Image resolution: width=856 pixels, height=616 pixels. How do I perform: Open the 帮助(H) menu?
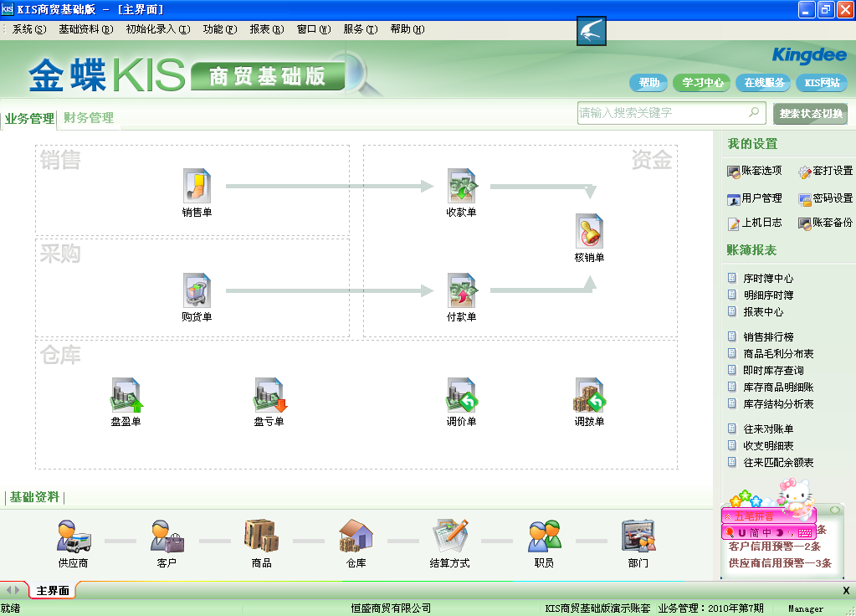point(407,29)
